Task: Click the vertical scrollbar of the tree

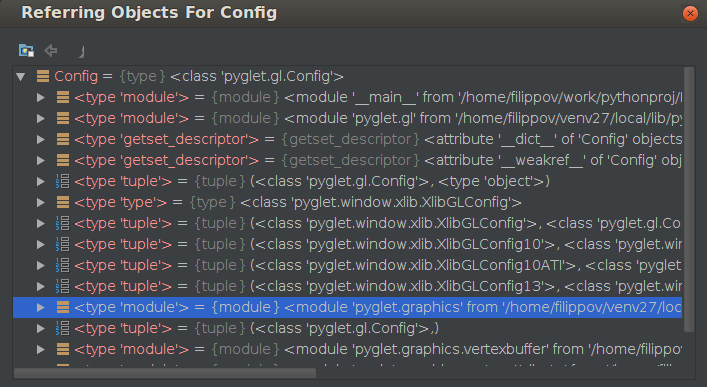Action: (689, 199)
